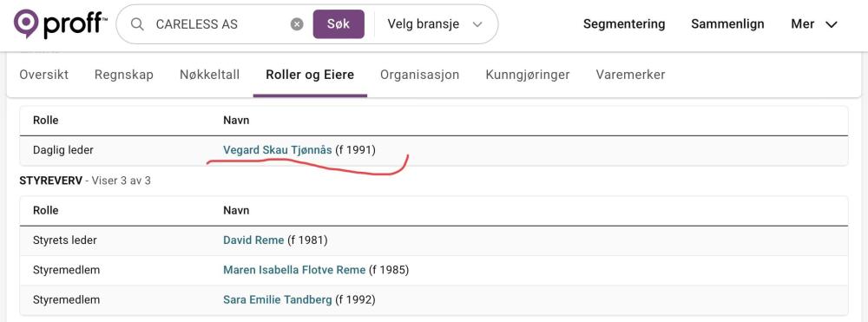Open David Reme profile link
Screen dimensions: 868x322
pyautogui.click(x=253, y=240)
